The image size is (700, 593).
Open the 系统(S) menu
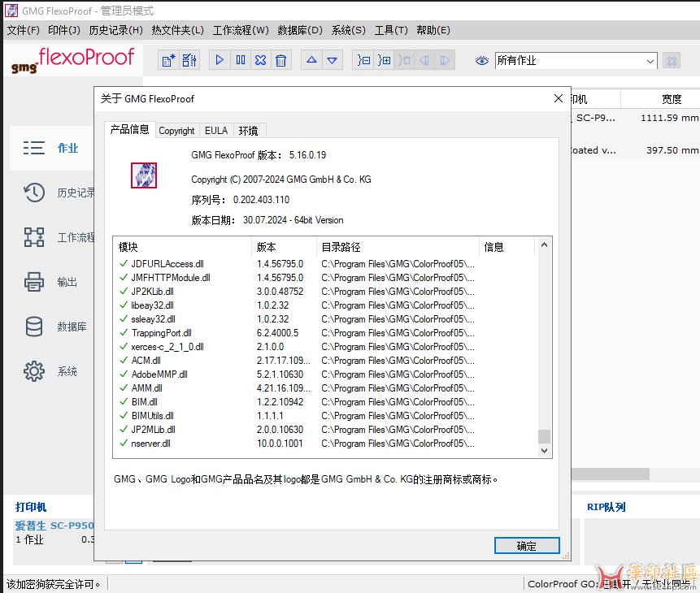click(x=348, y=30)
